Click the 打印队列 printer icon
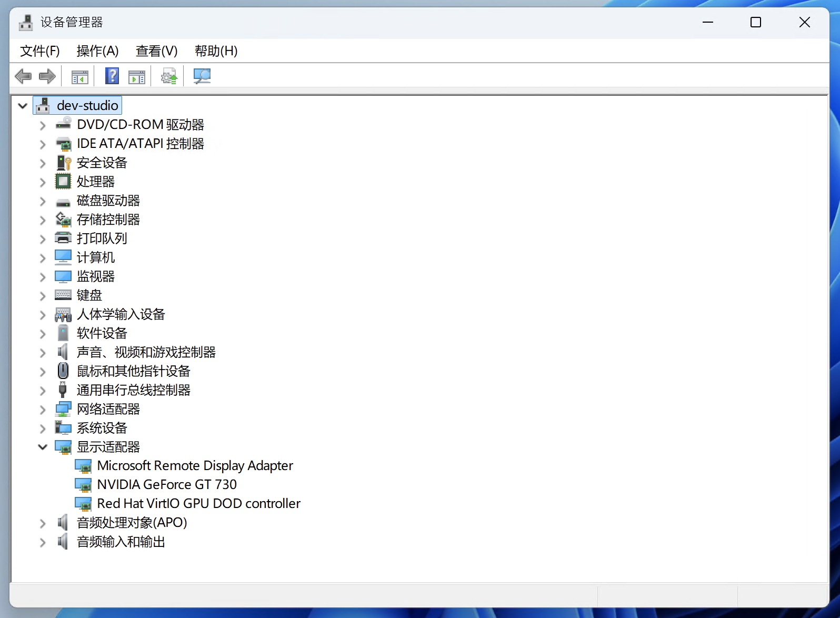 tap(63, 238)
